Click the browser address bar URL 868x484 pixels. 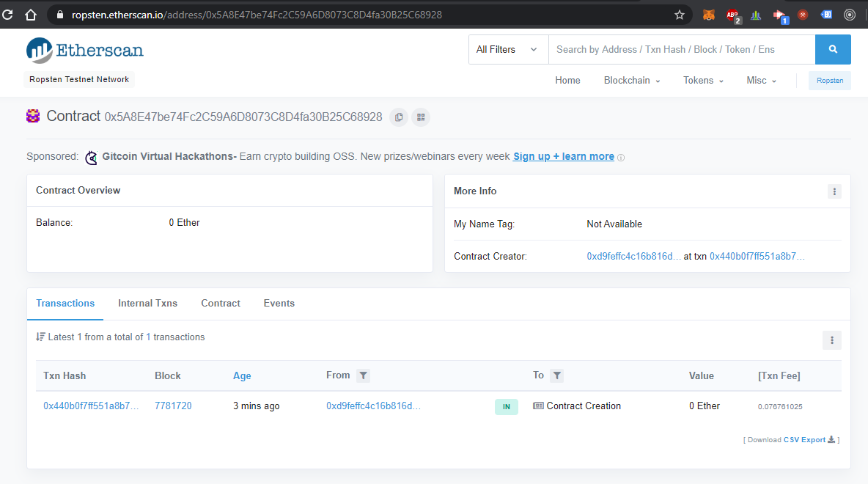tap(257, 15)
